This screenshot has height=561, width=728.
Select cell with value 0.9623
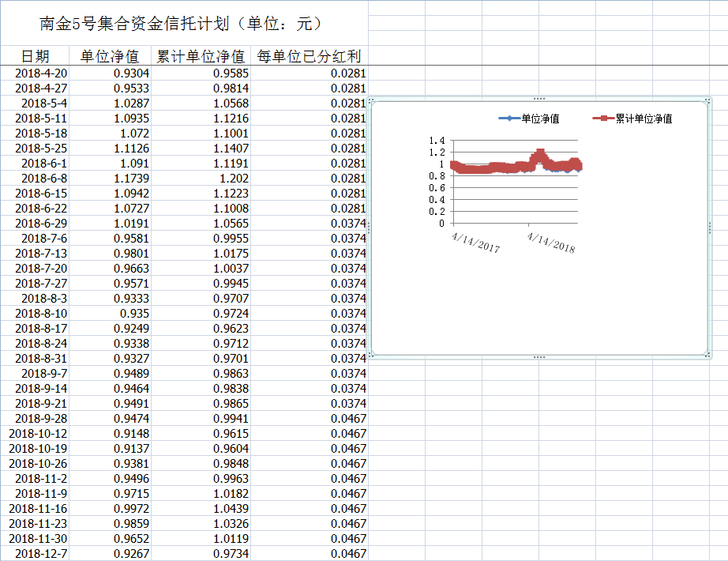tap(201, 328)
